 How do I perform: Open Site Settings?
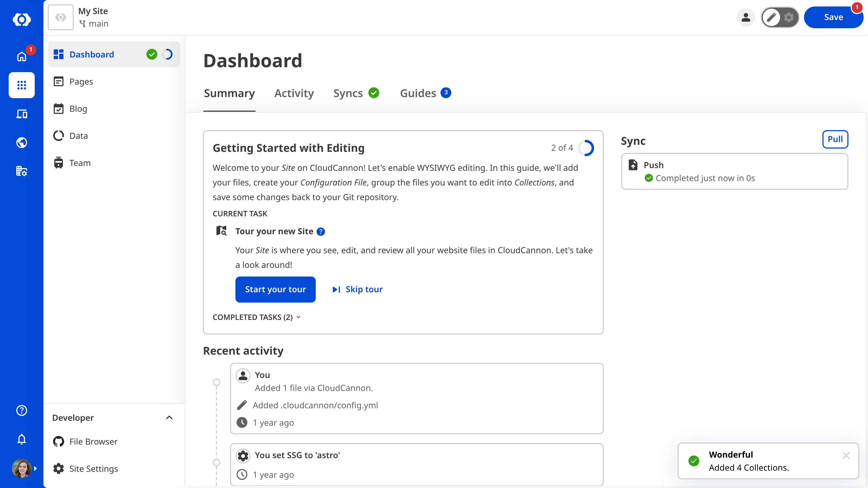click(x=114, y=468)
